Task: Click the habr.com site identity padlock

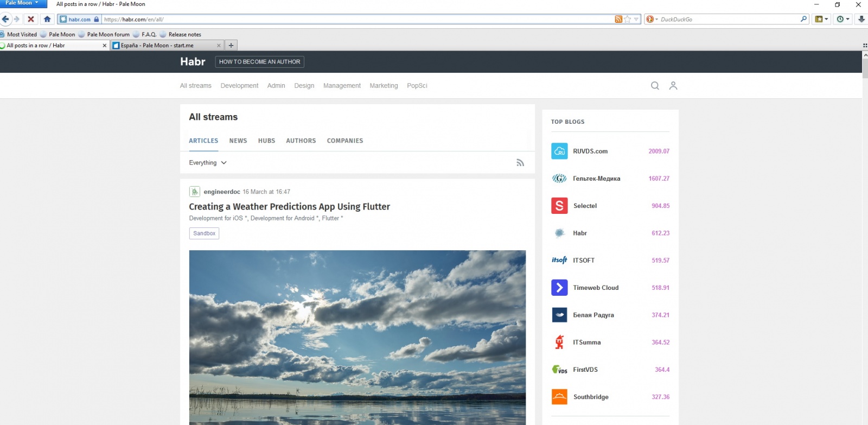Action: tap(97, 20)
